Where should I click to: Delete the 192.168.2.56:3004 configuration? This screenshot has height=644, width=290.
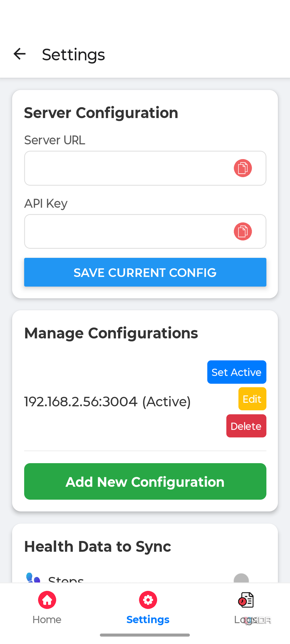coord(246,426)
